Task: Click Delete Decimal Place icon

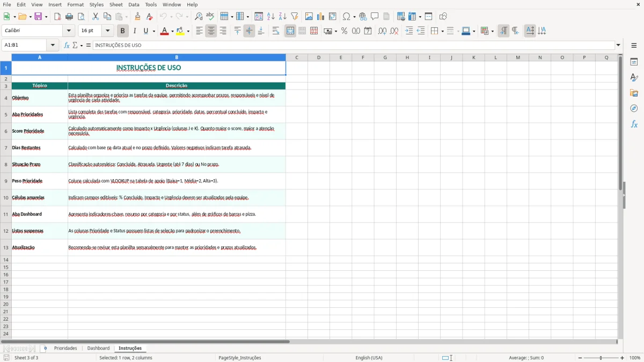Action: click(x=394, y=31)
